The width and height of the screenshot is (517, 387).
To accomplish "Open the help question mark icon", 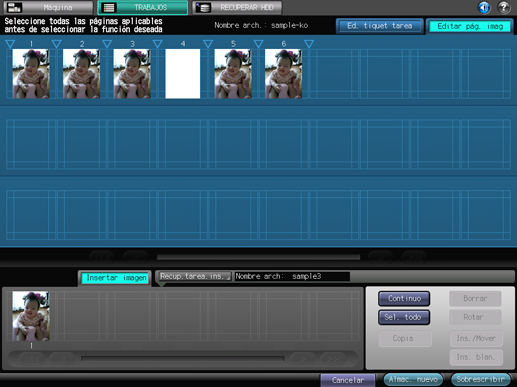I will [504, 7].
